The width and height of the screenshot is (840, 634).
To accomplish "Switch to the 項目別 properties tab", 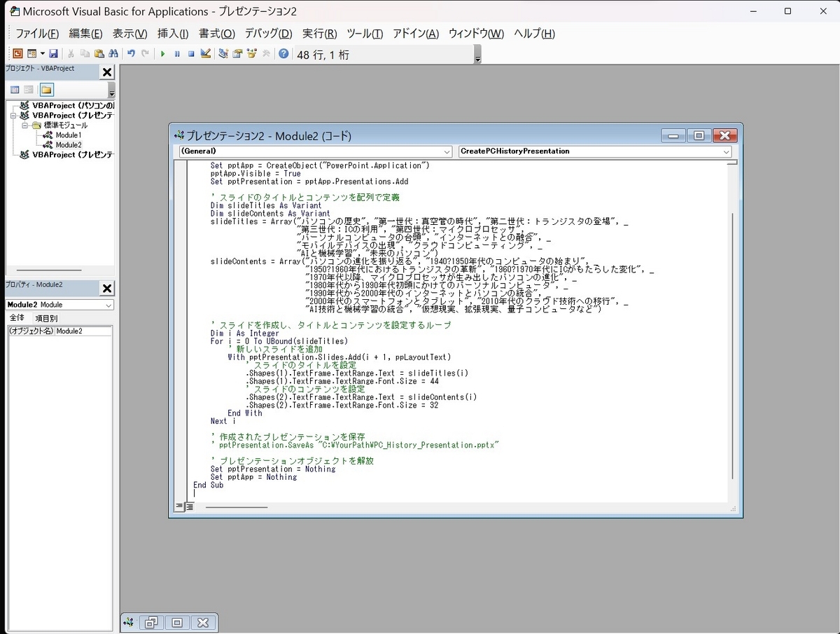I will tap(46, 318).
